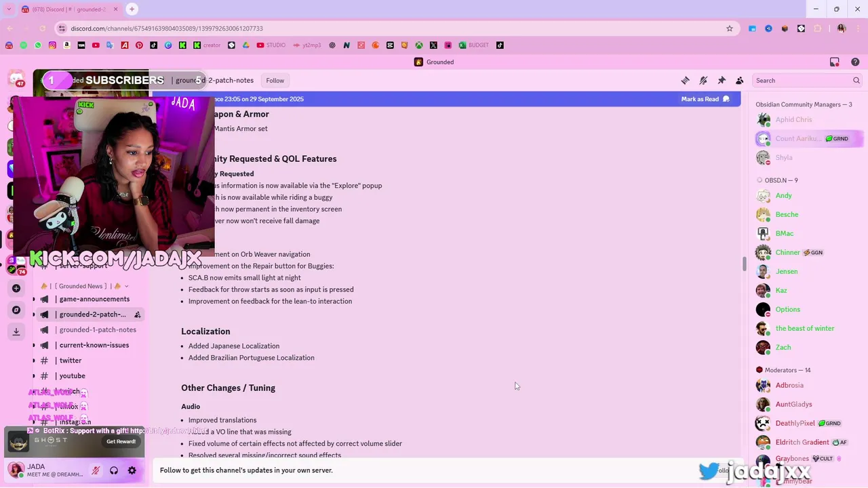Open the grounded-1-patch-notes channel
Viewport: 868px width, 488px height.
89,329
